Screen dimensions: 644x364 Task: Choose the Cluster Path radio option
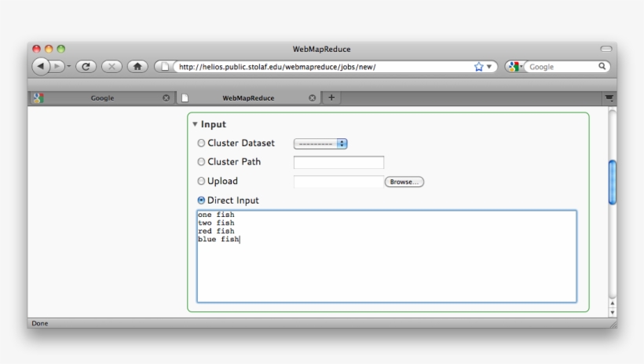[x=201, y=162]
